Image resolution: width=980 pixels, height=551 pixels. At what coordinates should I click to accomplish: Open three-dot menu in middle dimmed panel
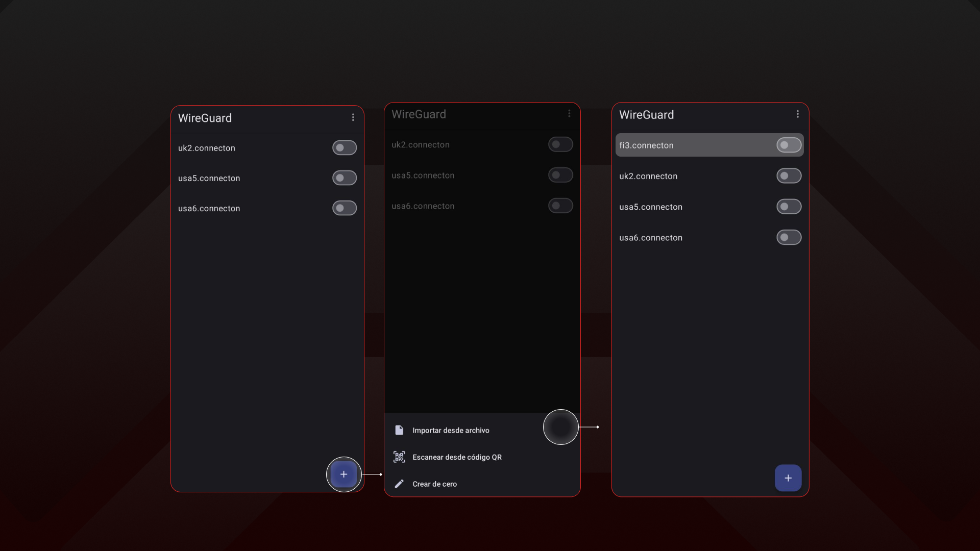(x=569, y=114)
